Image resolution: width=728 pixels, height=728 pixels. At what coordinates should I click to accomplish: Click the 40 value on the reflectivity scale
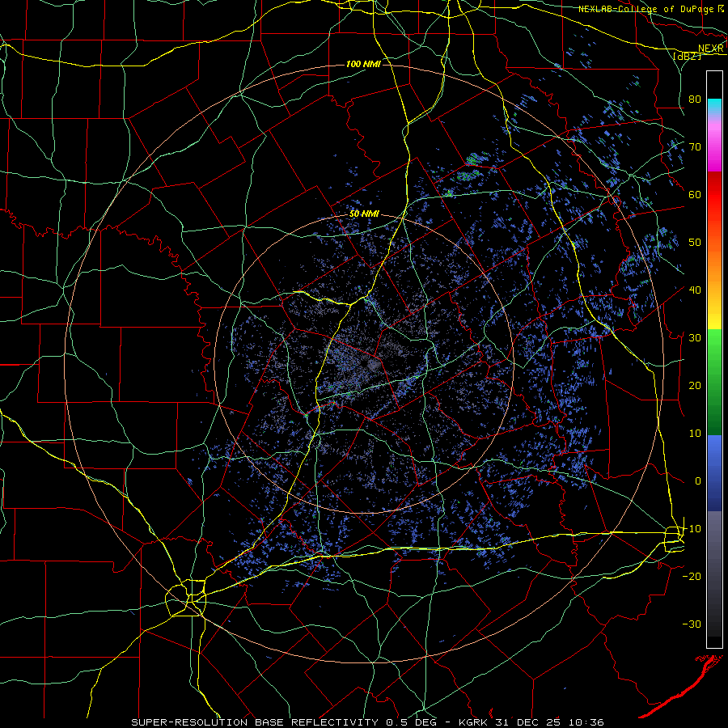(695, 290)
